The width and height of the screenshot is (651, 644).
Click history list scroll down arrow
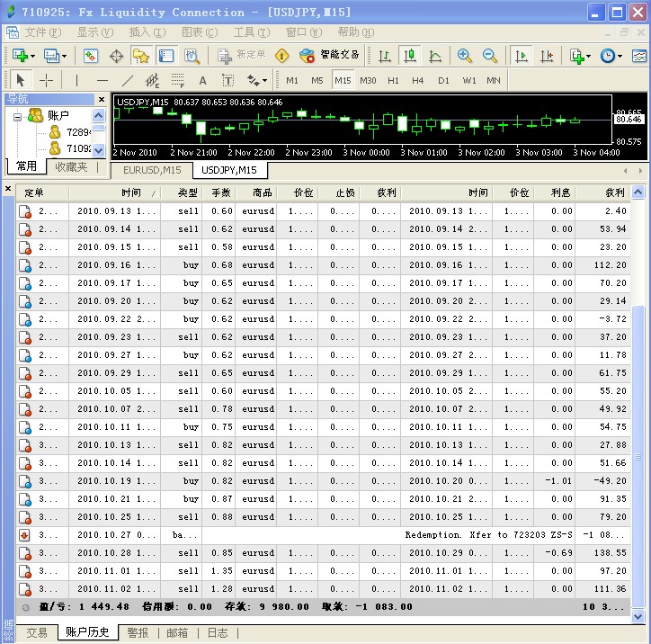[638, 617]
